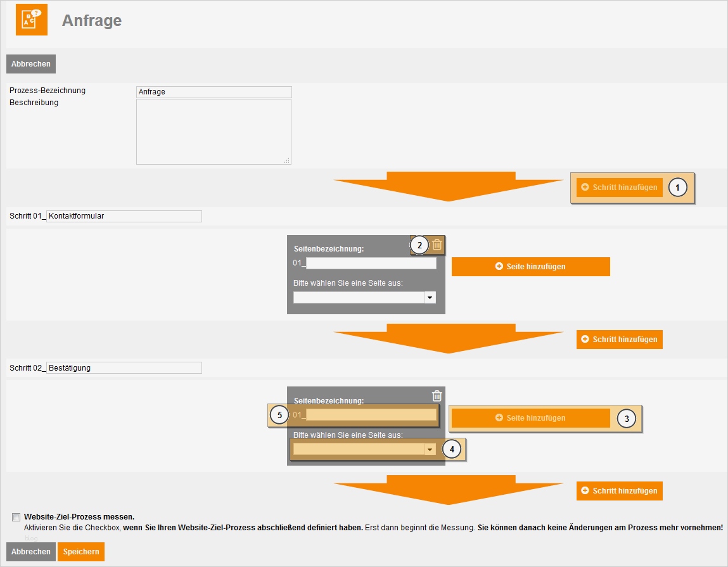
Task: Click the bottom Abbrechen button
Action: (x=30, y=551)
